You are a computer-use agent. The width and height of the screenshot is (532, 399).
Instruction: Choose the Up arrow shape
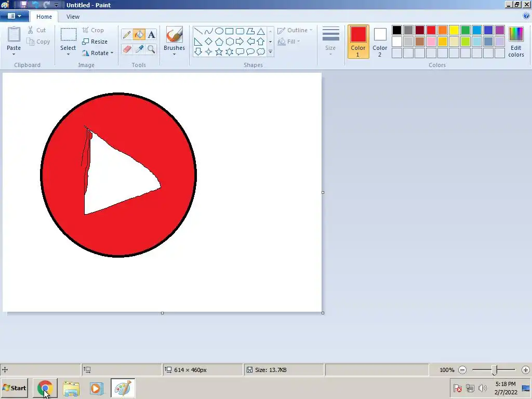pyautogui.click(x=261, y=42)
